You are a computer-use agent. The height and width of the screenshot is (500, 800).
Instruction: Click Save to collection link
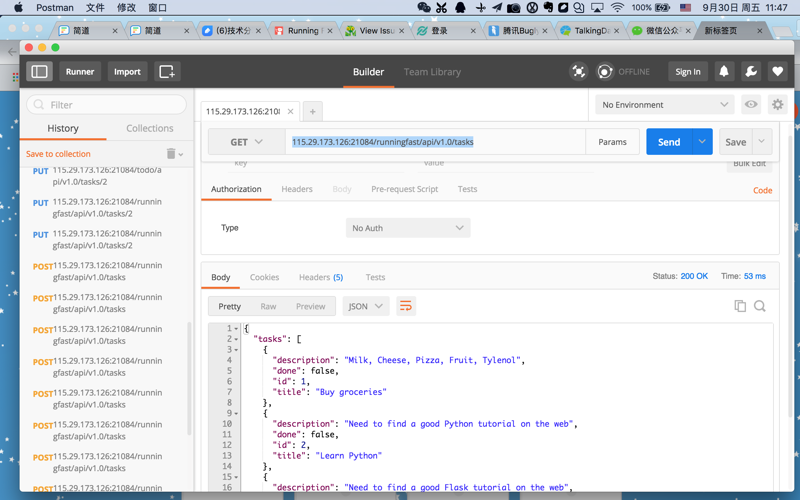pyautogui.click(x=58, y=154)
